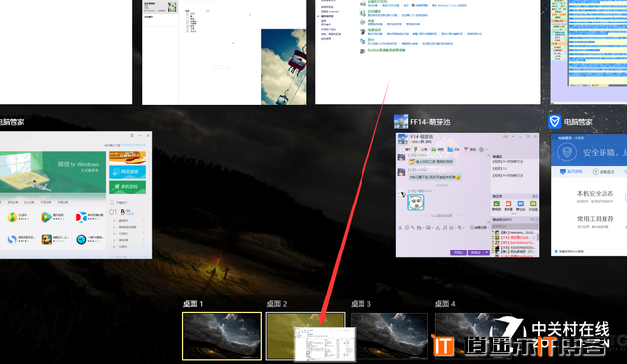Open QQ音乐 app icon in software list
The height and width of the screenshot is (364, 627).
click(12, 217)
